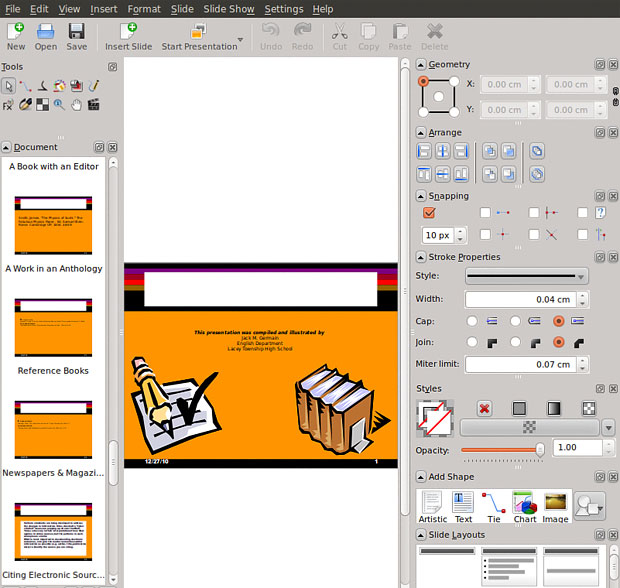Click the Bring to Front arrange icon
The height and width of the screenshot is (588, 620).
490,151
